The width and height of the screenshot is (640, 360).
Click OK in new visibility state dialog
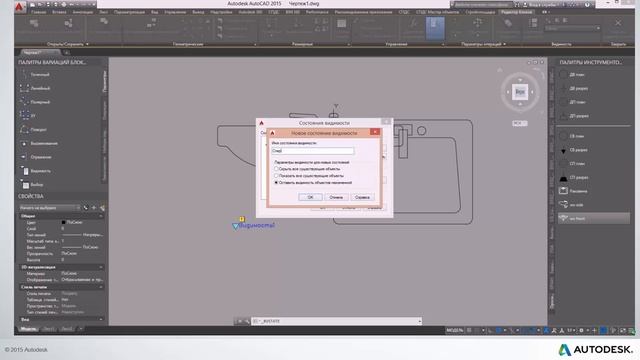310,197
